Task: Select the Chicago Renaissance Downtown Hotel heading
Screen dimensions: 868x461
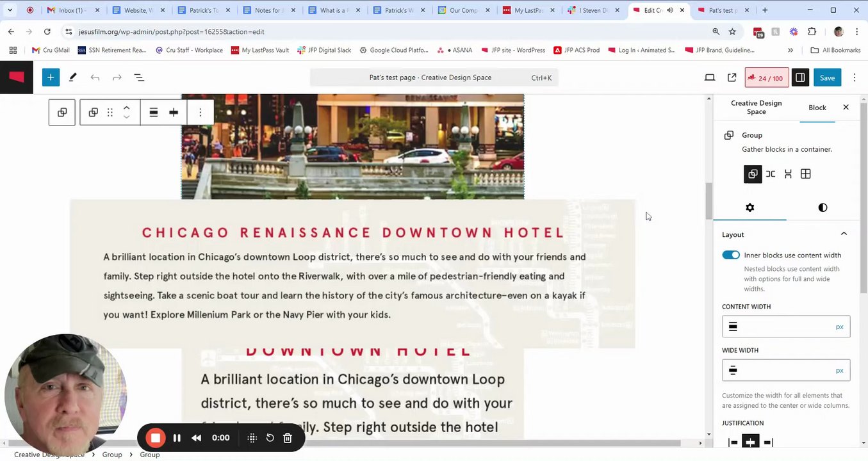Action: pos(353,232)
